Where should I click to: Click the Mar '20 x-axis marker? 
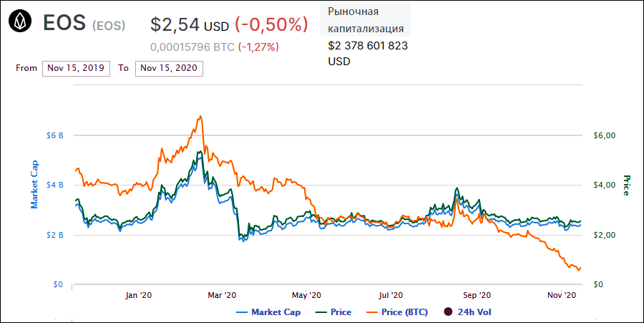(221, 295)
